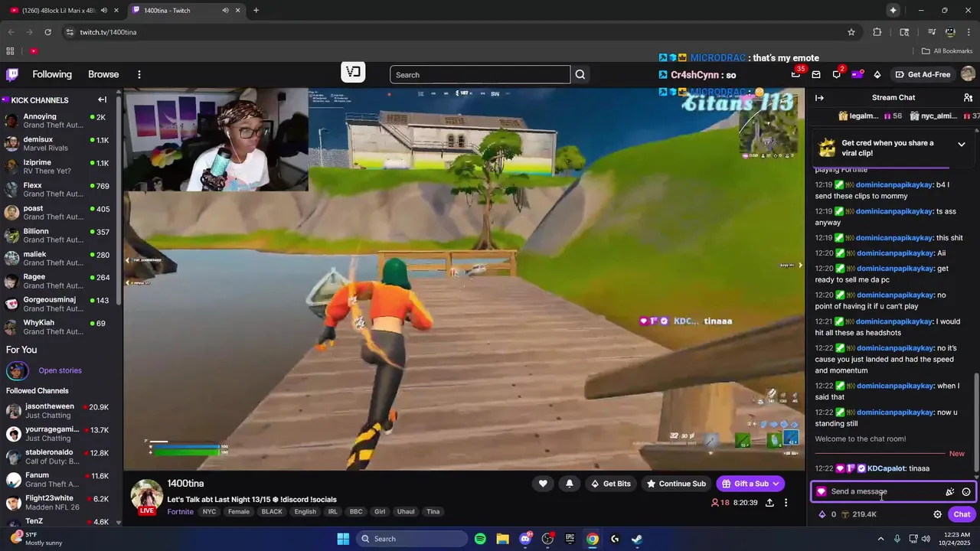Click the 1400tina streamer avatar
The image size is (980, 551).
[x=146, y=496]
